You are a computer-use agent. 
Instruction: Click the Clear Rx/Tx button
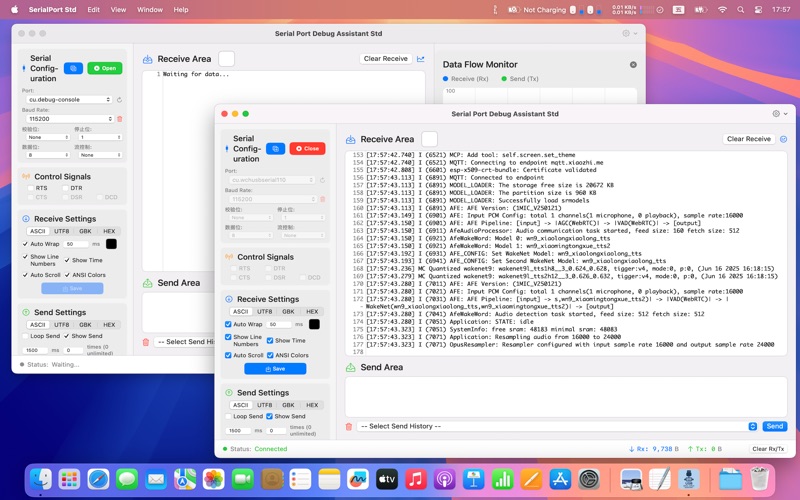click(768, 449)
